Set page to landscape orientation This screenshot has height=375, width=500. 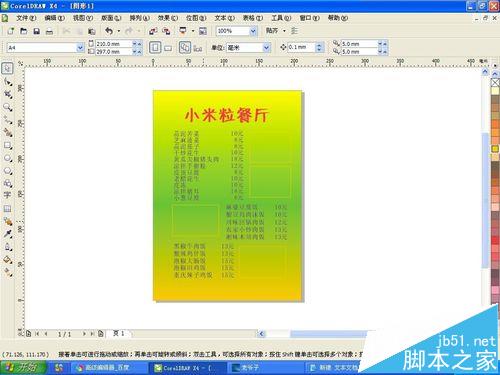pyautogui.click(x=168, y=48)
